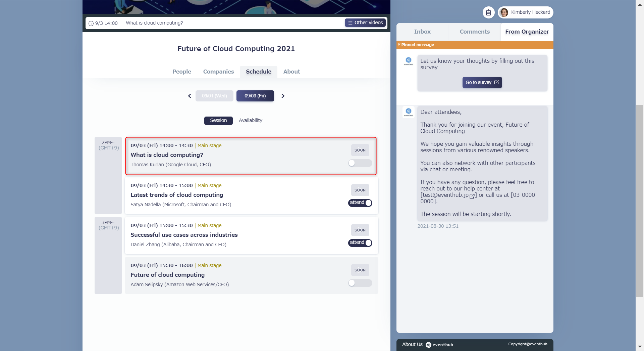
Task: Click the external link icon after test@eventhub.jp
Action: [x=472, y=196]
